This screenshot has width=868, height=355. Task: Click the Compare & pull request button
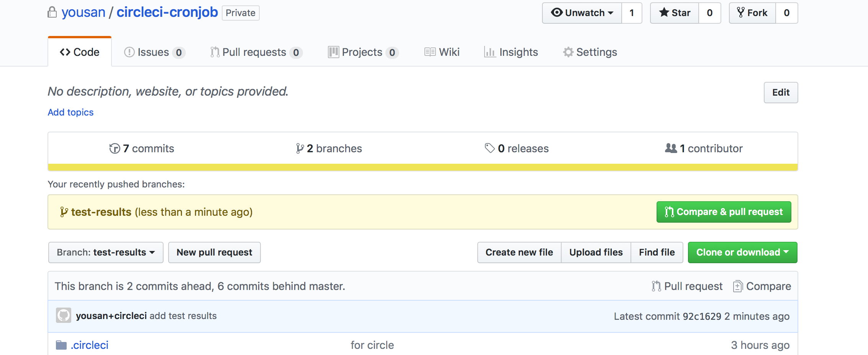coord(724,212)
